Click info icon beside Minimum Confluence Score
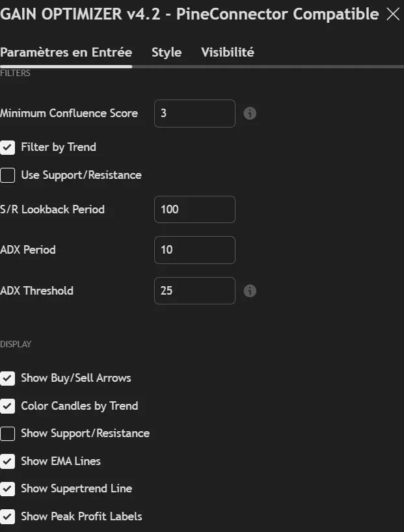Viewport: 404px width, 532px height. tap(250, 113)
